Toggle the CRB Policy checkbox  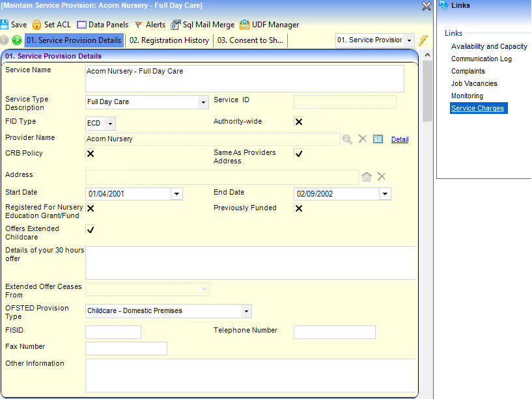click(91, 154)
